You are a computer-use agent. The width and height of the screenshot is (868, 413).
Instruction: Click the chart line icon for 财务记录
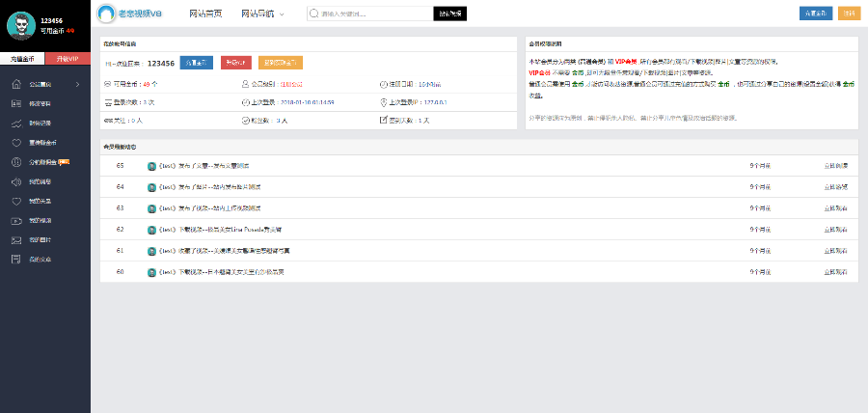[x=16, y=123]
